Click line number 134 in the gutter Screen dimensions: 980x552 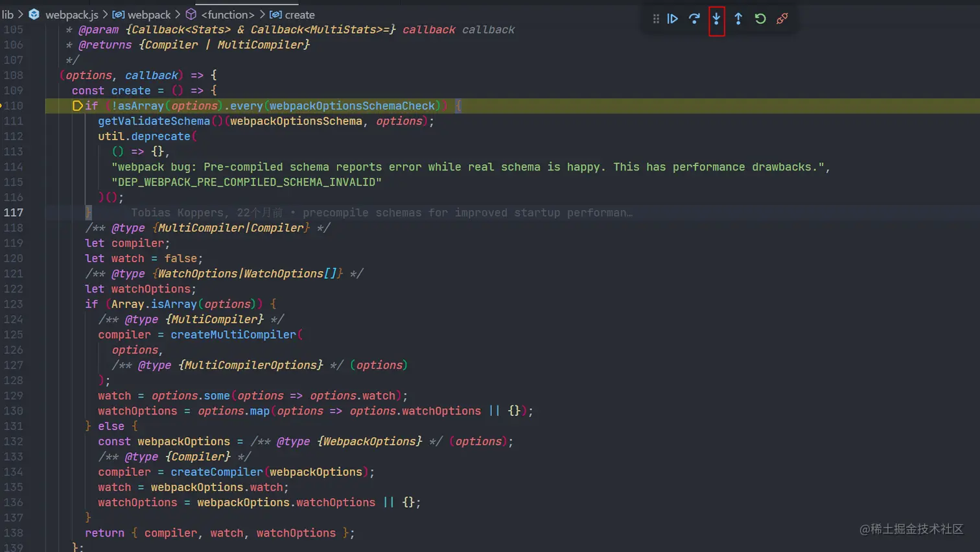pos(13,472)
